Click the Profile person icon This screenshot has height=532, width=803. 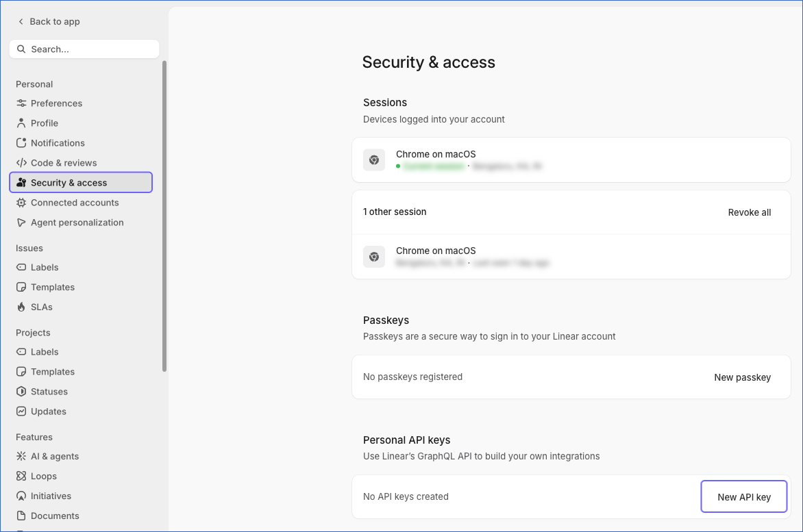click(21, 123)
